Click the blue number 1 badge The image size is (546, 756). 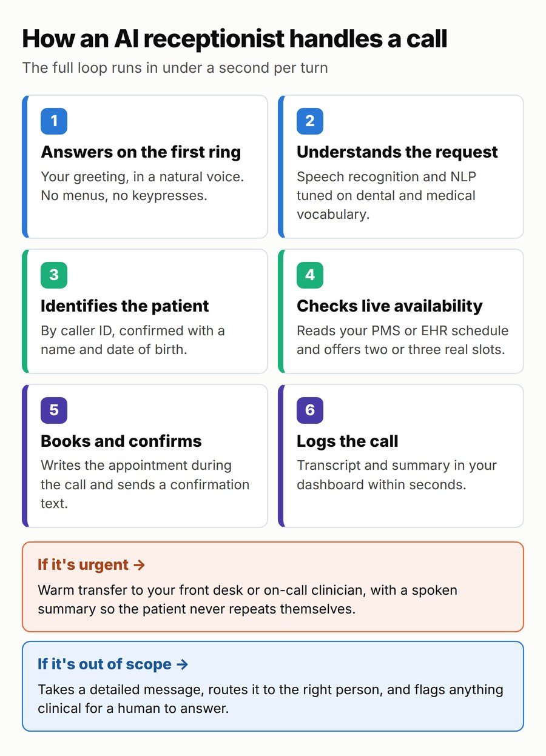[54, 121]
